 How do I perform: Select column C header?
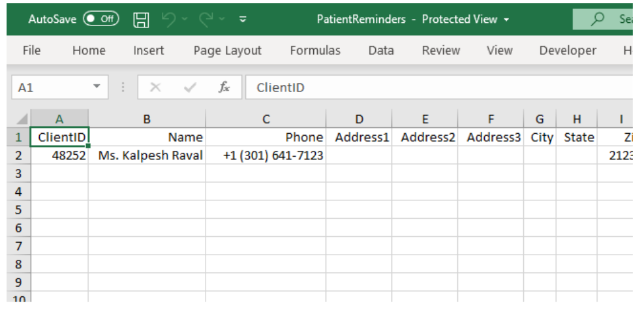266,119
